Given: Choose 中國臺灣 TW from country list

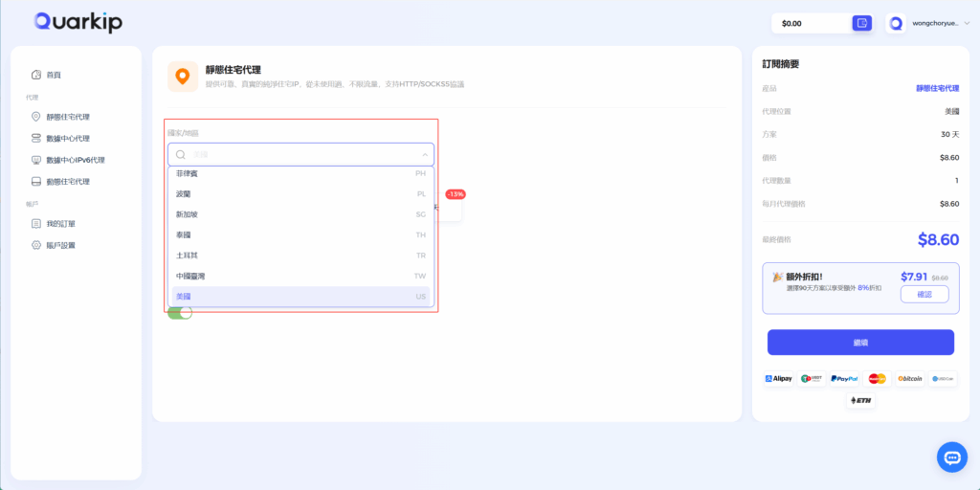Looking at the screenshot, I should point(301,276).
